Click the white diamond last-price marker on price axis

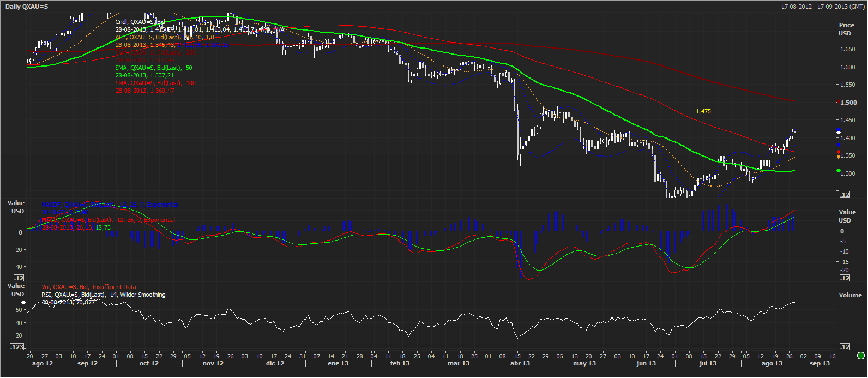click(x=838, y=131)
